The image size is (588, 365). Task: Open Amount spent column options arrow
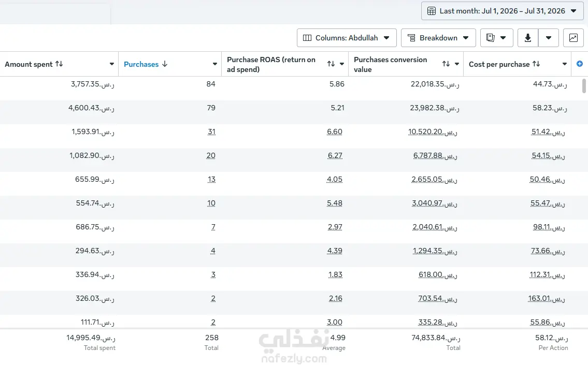point(112,64)
